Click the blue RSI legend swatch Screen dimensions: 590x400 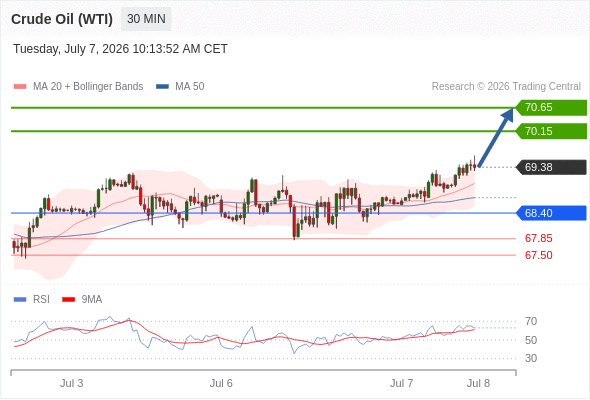coord(20,300)
